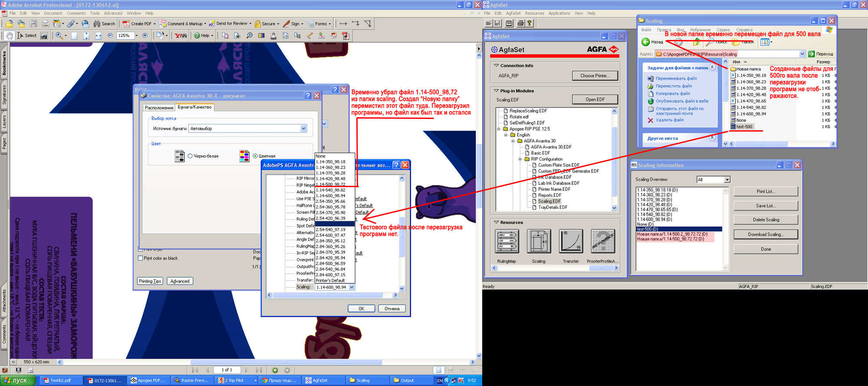Click the First Page navigation icon in Acrobat
The width and height of the screenshot is (868, 386).
coord(195,370)
